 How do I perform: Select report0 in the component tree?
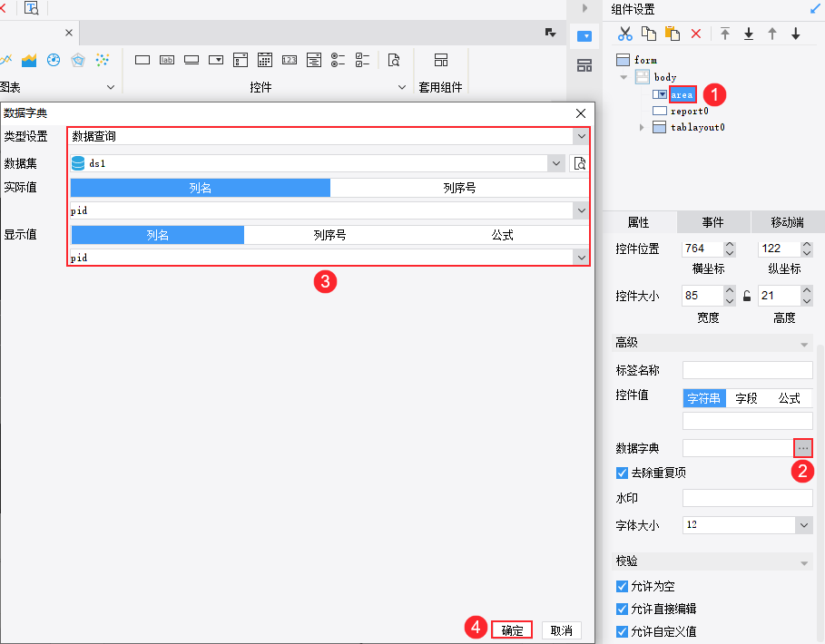689,111
